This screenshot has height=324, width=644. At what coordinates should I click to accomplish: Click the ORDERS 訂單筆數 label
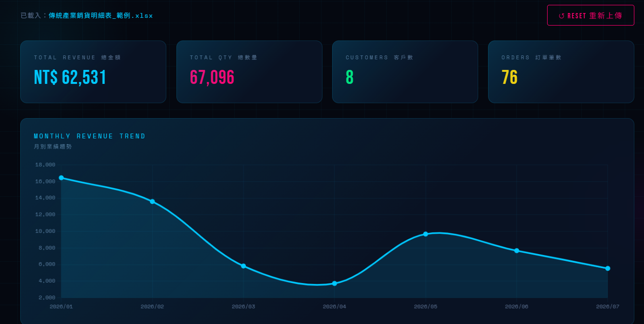pos(532,57)
